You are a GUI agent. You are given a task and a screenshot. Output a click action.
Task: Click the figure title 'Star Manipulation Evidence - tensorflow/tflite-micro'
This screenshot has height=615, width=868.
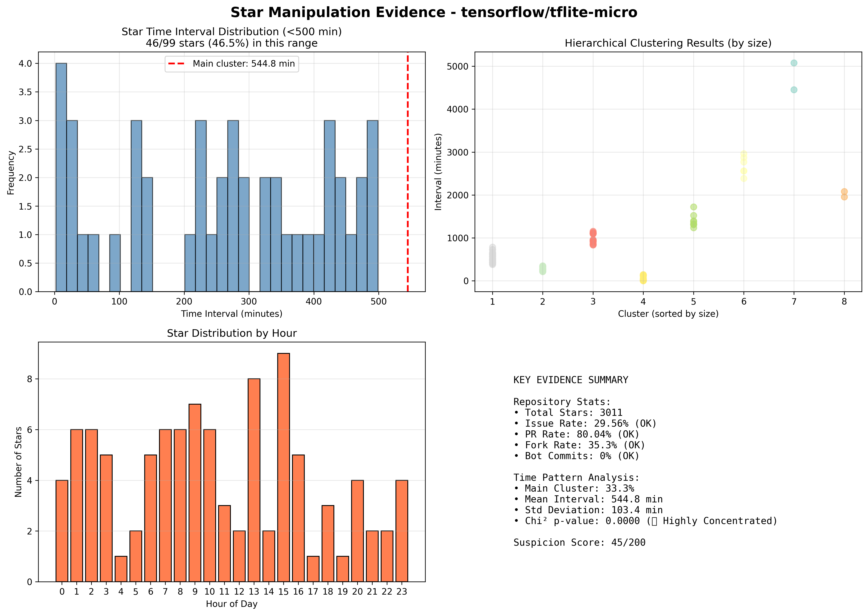click(x=434, y=12)
